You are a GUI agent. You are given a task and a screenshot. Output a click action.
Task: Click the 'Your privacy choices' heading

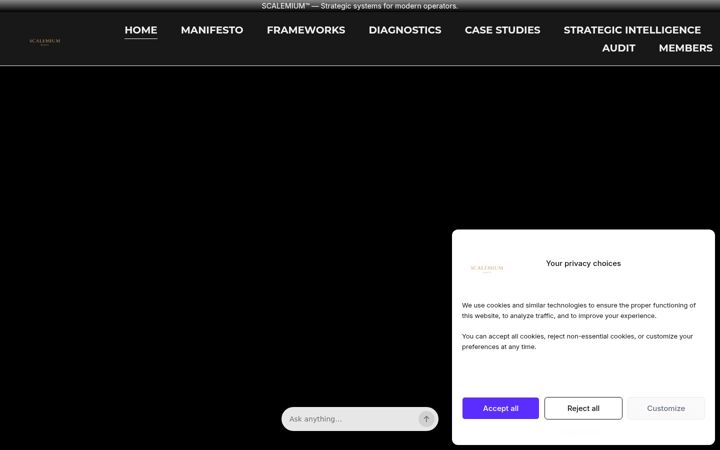(583, 263)
